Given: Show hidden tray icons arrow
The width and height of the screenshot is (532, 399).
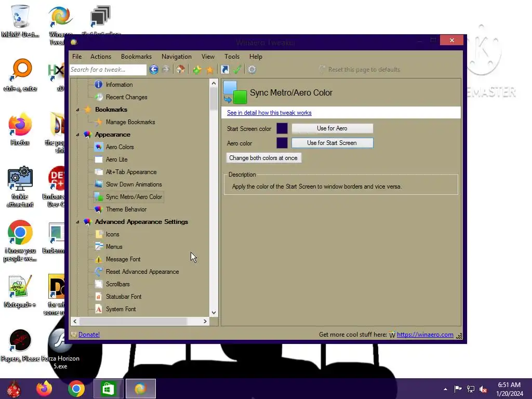Looking at the screenshot, I should click(445, 389).
